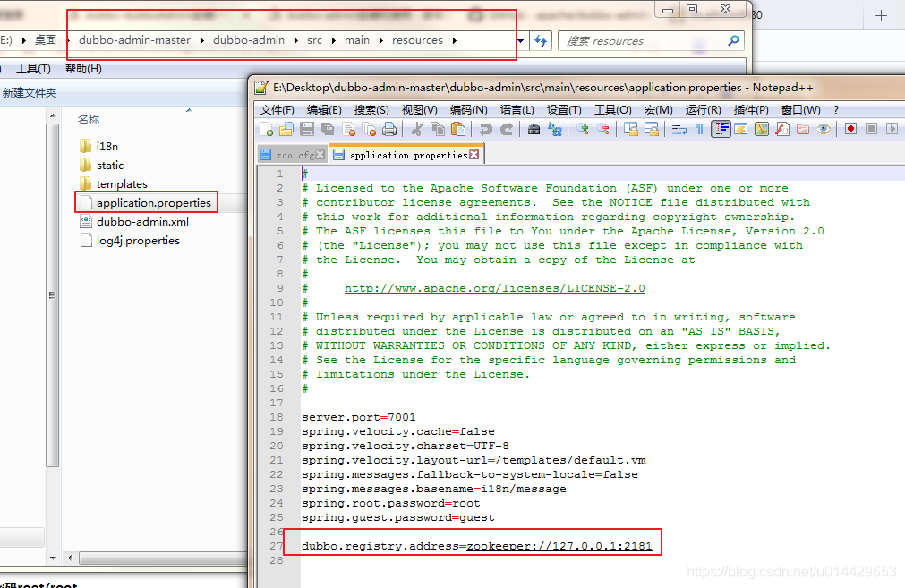The width and height of the screenshot is (905, 588).
Task: Open the user-defined language dialog icon
Action: click(741, 129)
